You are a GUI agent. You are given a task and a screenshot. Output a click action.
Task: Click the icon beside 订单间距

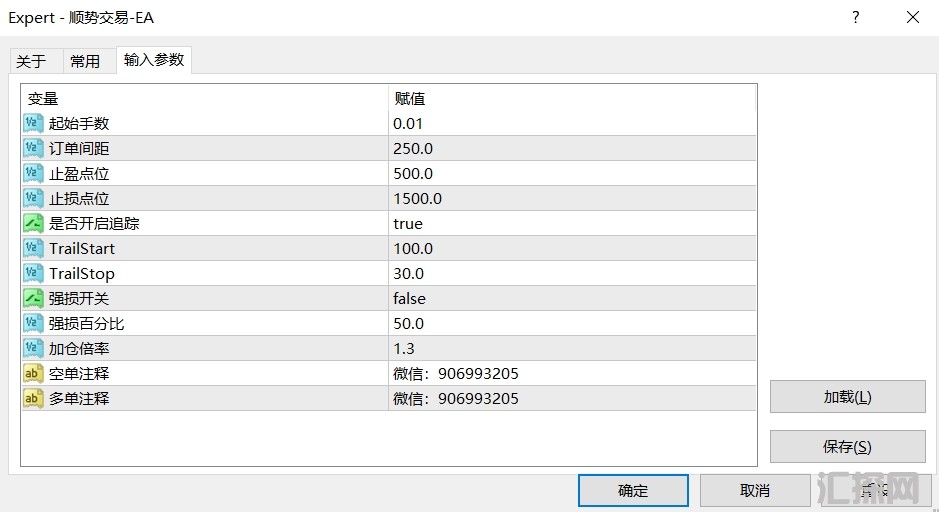(x=33, y=149)
